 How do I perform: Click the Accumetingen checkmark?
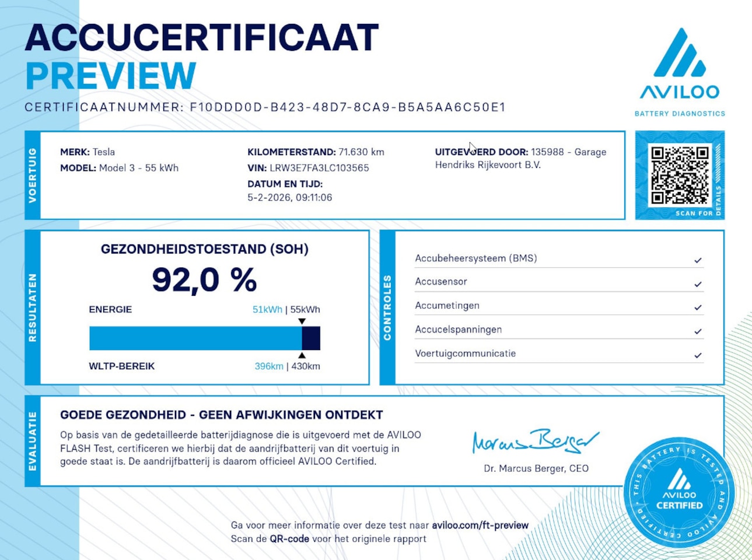tap(698, 307)
